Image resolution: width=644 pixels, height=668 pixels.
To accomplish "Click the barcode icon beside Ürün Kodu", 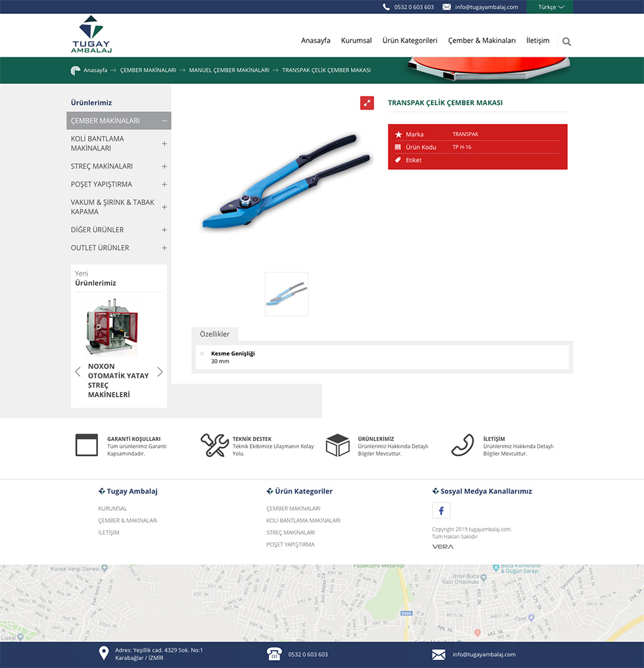I will point(398,147).
